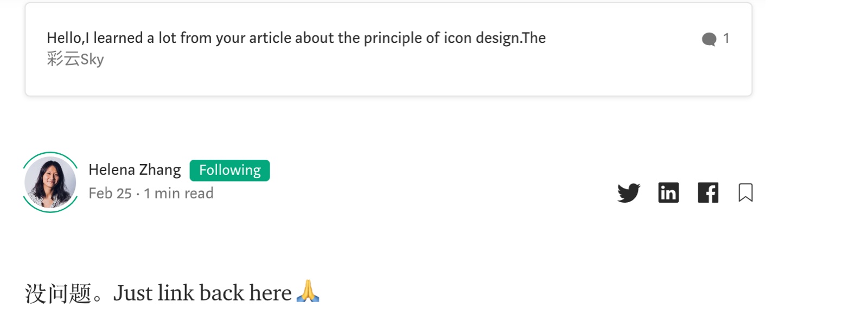
Task: Open Helena Zhang's author name link
Action: coord(135,170)
